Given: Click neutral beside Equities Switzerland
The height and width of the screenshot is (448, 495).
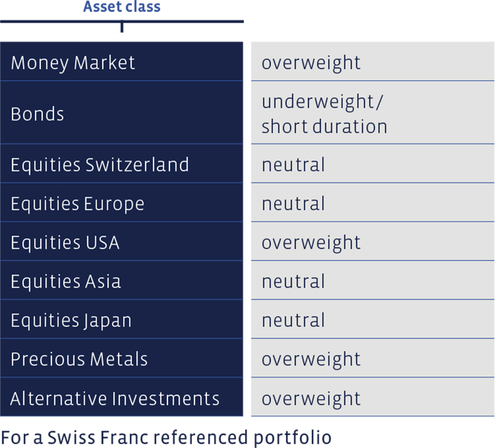Looking at the screenshot, I should pyautogui.click(x=293, y=165).
